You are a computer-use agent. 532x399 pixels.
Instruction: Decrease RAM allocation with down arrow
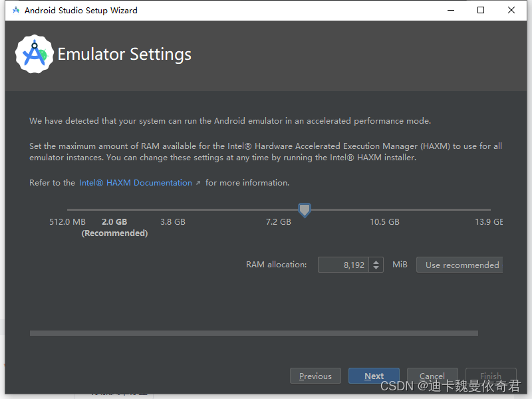tap(376, 268)
